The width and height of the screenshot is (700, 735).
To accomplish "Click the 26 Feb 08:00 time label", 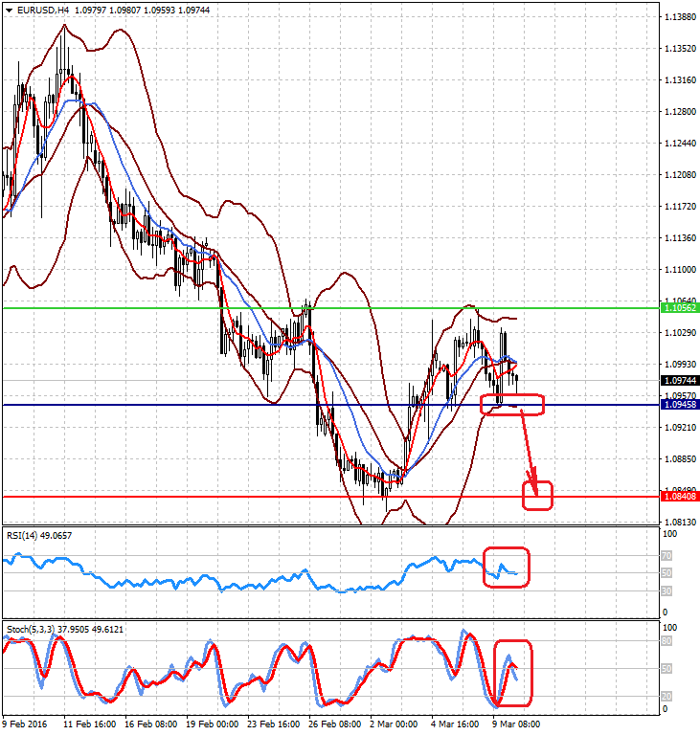I will click(x=335, y=724).
